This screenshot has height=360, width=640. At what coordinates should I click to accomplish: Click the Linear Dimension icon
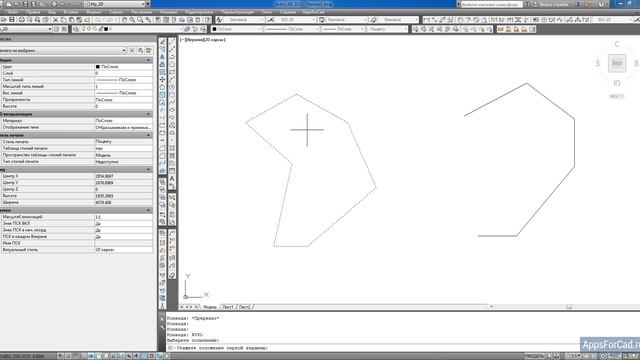[x=426, y=20]
